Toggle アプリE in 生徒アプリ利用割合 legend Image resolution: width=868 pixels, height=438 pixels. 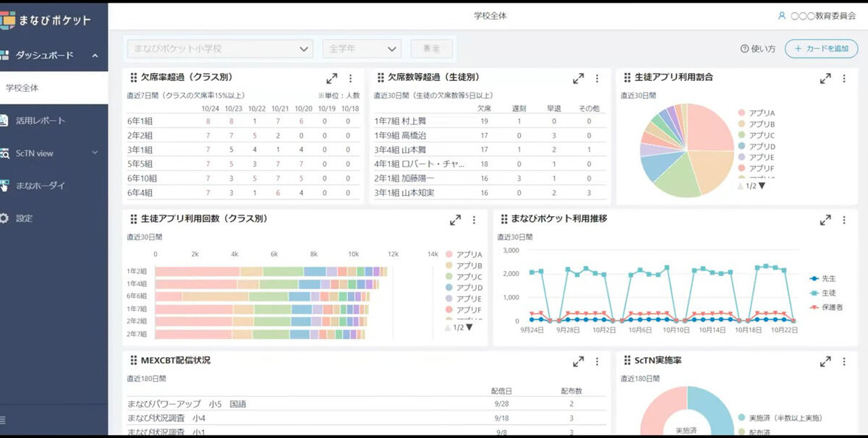(x=756, y=157)
